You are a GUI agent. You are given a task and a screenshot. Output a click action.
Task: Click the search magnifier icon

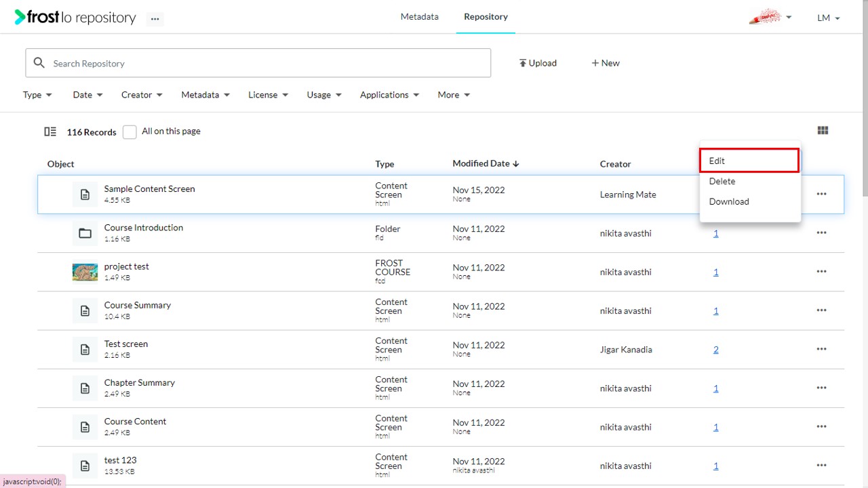coord(39,63)
